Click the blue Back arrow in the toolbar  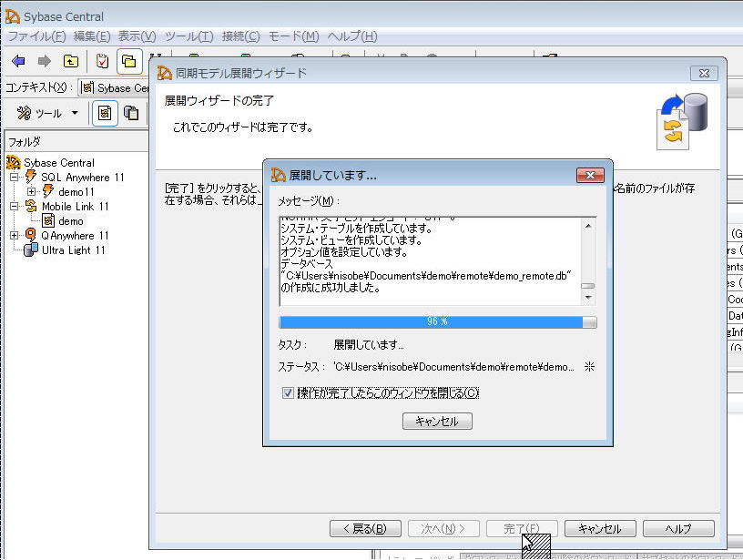[x=18, y=62]
